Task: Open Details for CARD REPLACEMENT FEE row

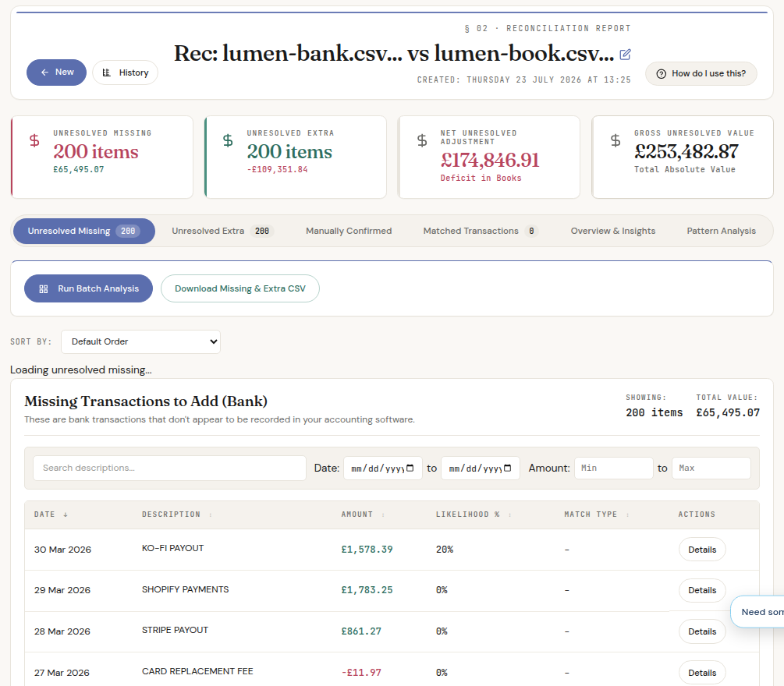Action: tap(702, 673)
